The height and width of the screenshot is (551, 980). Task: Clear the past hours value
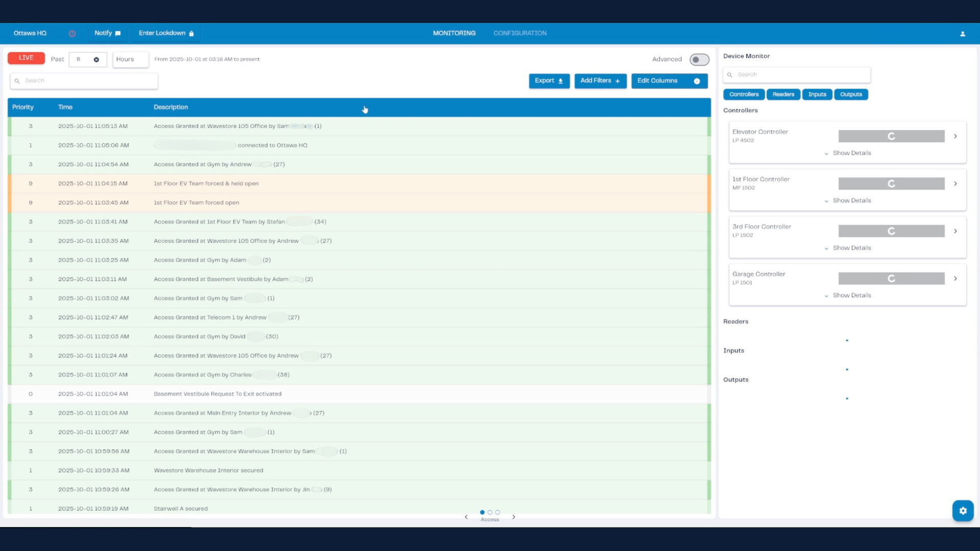[96, 60]
